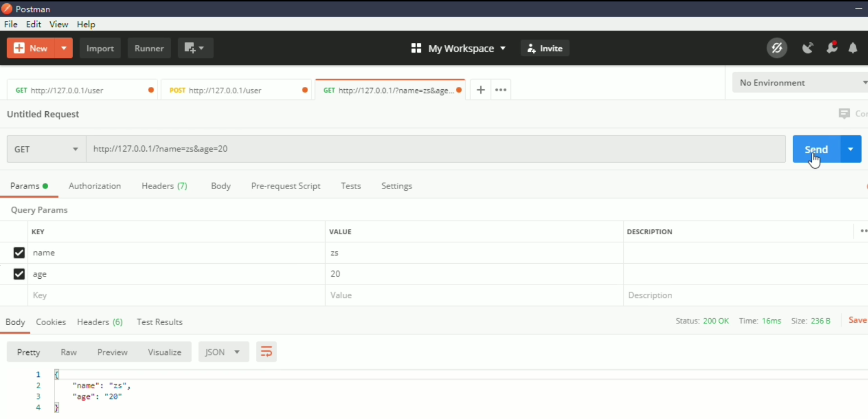Click the empty Description input field

745,295
